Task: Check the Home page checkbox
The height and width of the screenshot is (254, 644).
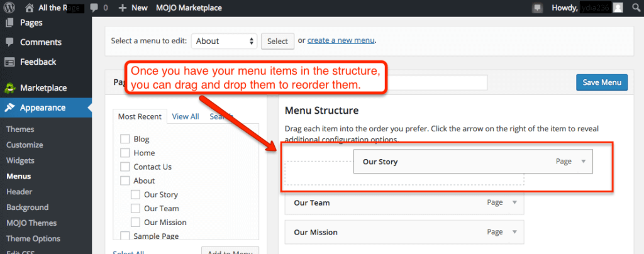Action: pyautogui.click(x=125, y=153)
